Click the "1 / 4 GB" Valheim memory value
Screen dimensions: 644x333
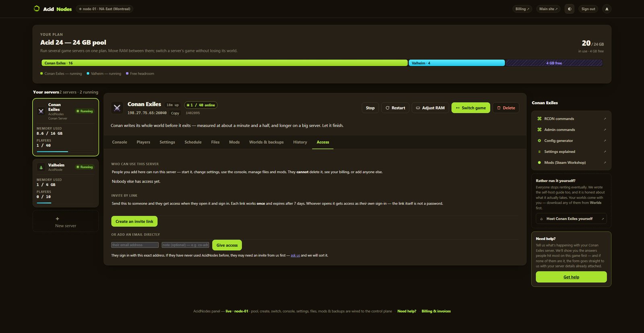click(46, 185)
